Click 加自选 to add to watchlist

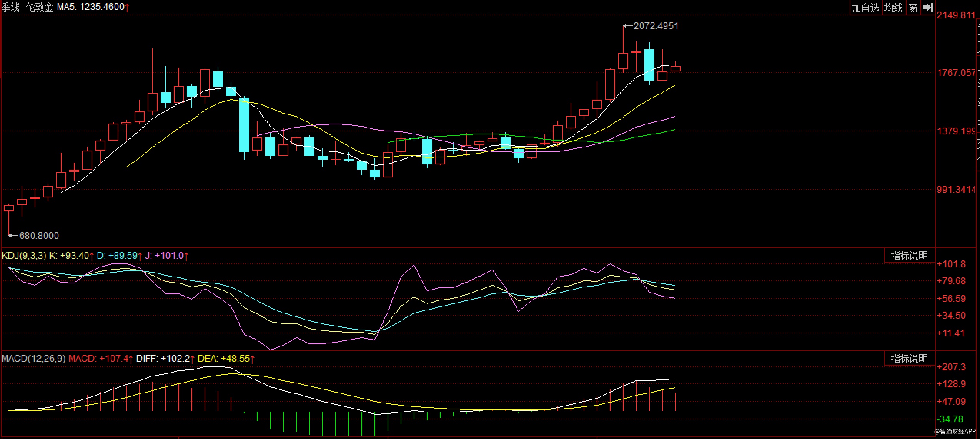tap(865, 8)
